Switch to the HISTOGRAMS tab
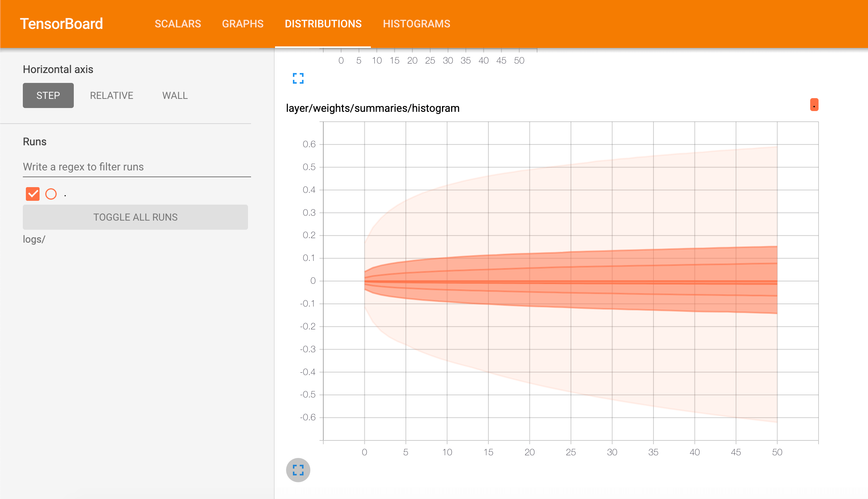The height and width of the screenshot is (499, 868). 417,24
